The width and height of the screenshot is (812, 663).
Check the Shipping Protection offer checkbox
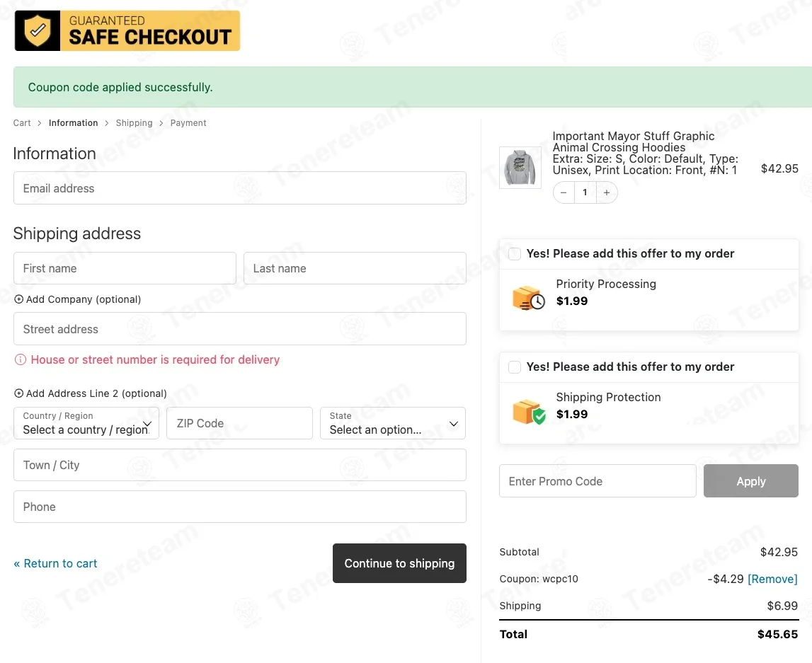pyautogui.click(x=515, y=367)
